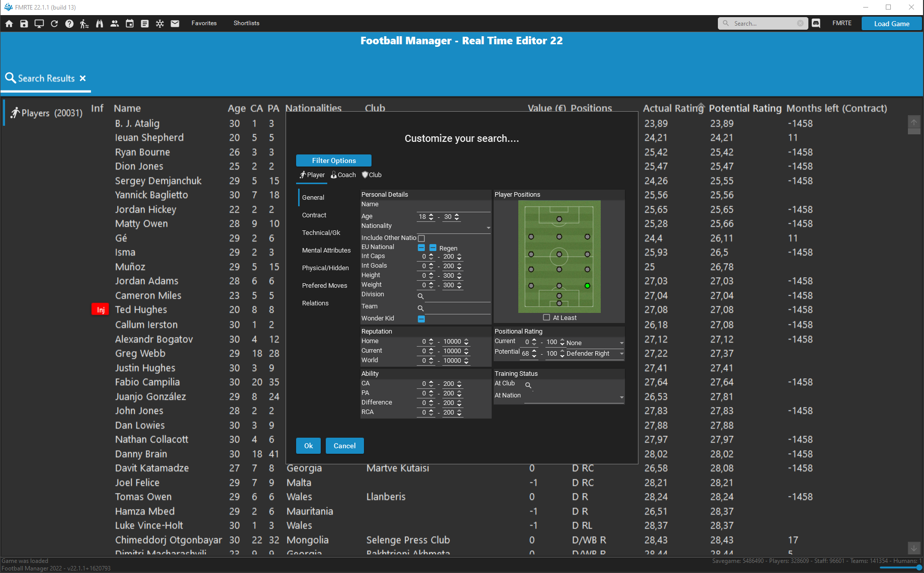Click the notes document icon
924x573 pixels.
pos(145,24)
